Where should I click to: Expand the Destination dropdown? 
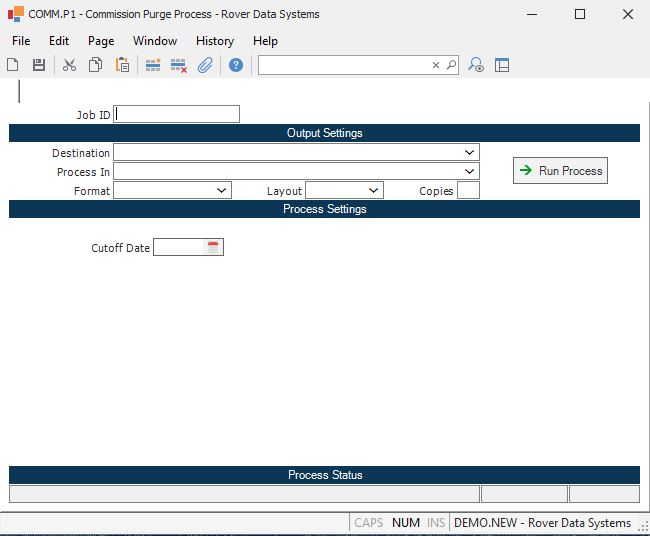[x=469, y=153]
